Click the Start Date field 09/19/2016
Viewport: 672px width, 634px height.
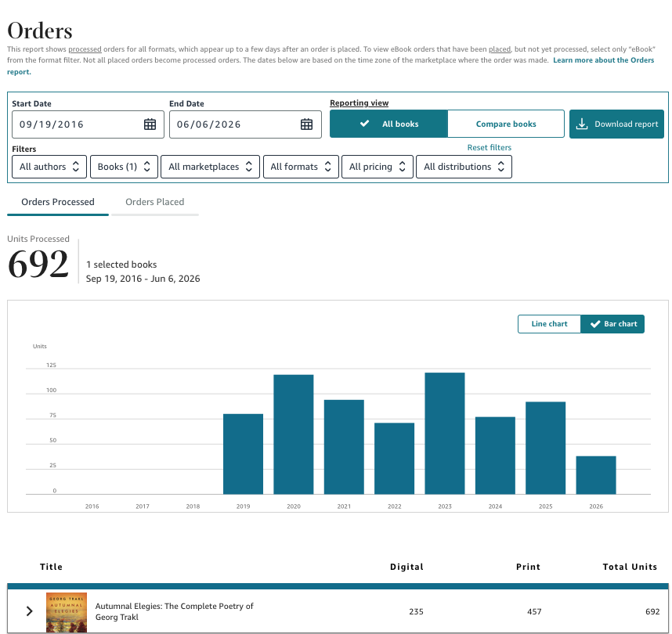click(x=88, y=124)
